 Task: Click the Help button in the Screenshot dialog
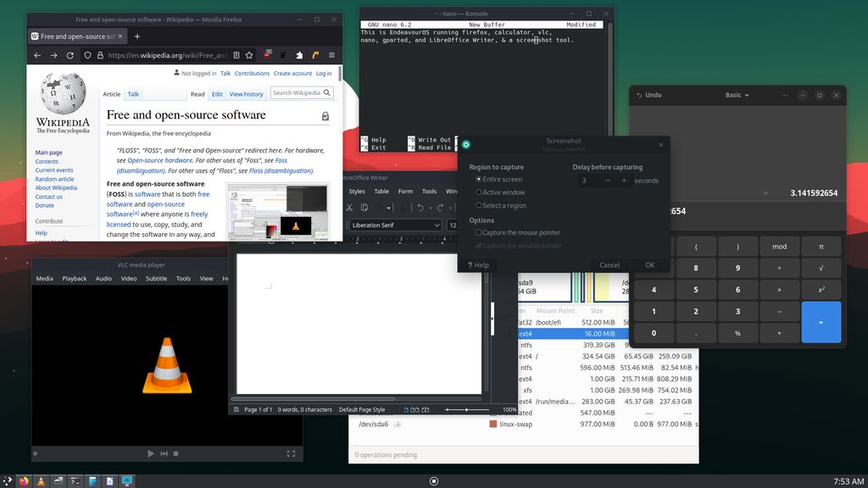pos(478,265)
